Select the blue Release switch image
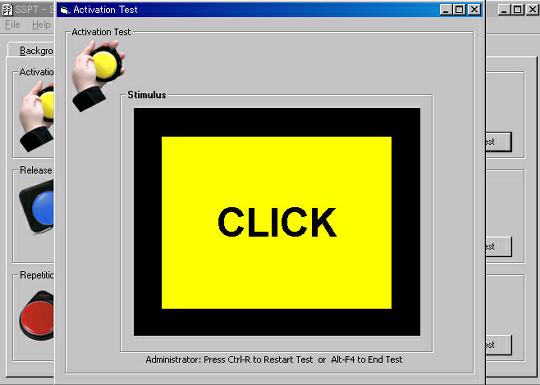This screenshot has width=540, height=385. pyautogui.click(x=37, y=207)
